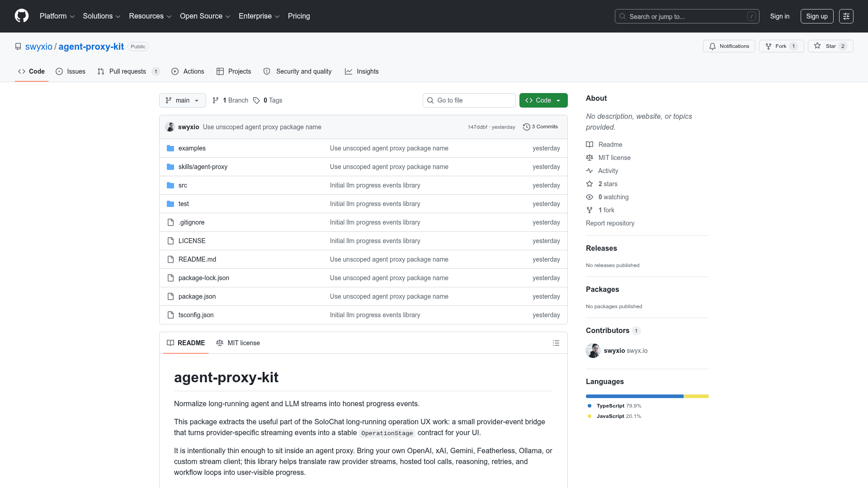This screenshot has height=488, width=868.
Task: Open the package-lock.json file
Action: [204, 278]
